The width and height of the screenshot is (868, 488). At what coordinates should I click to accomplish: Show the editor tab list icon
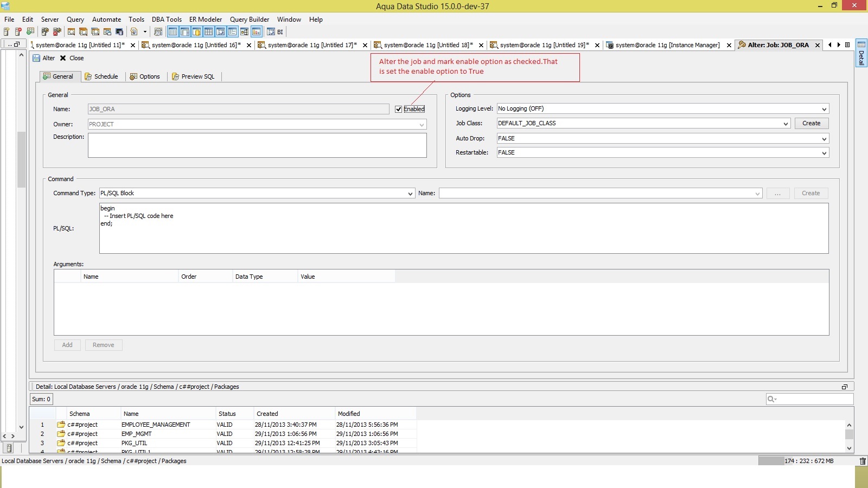coord(847,45)
